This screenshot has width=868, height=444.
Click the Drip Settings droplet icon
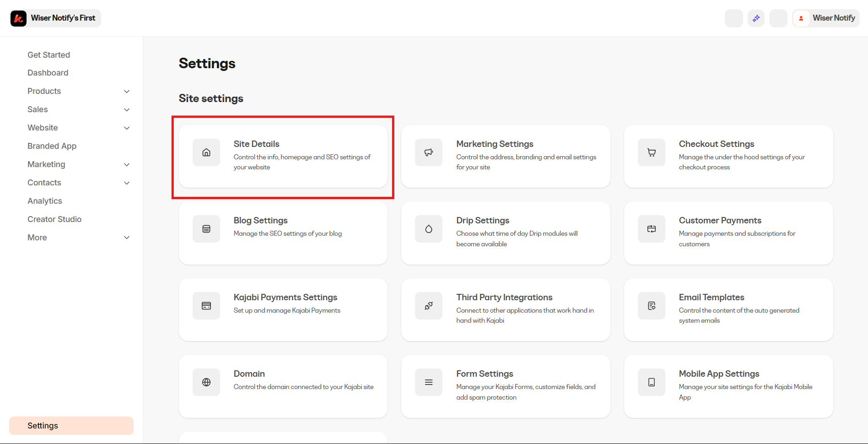coord(429,229)
